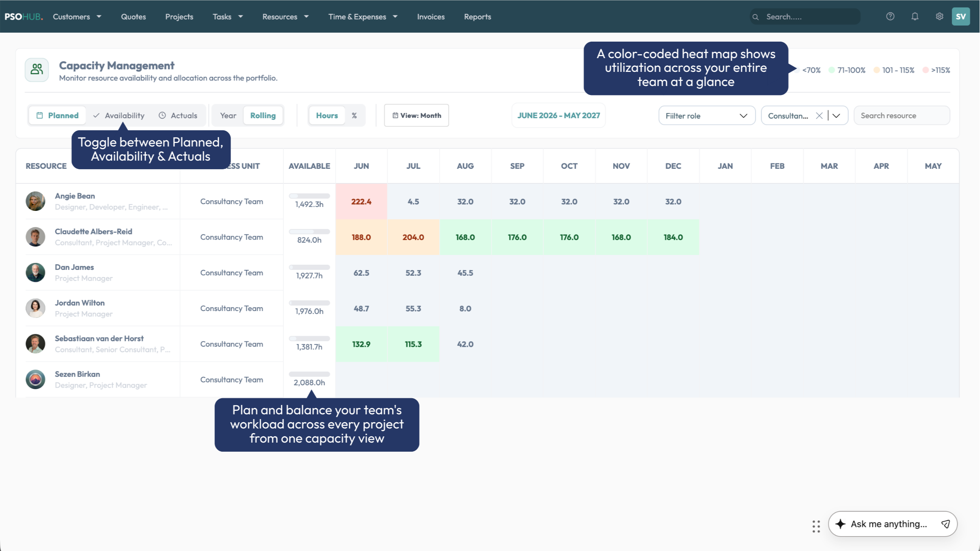The image size is (980, 551).
Task: Click Sebastiaan van der Horst's avatar
Action: [x=35, y=344]
